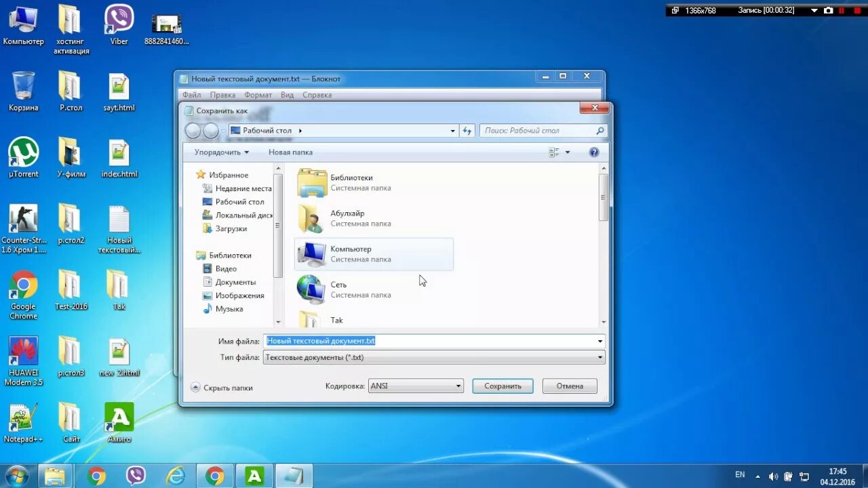Open Windows Explorer from the taskbar
This screenshot has height=488, width=868.
coord(56,476)
